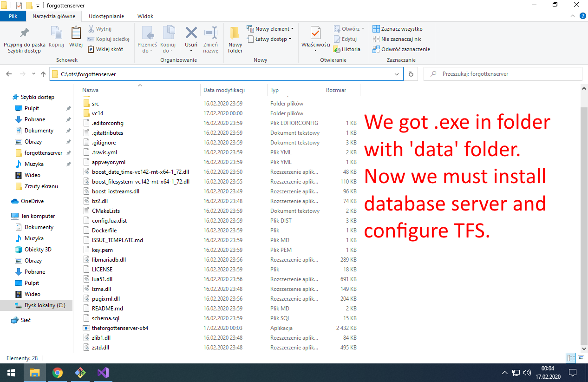This screenshot has width=588, height=382.
Task: Mute volume via the speaker tray icon
Action: pyautogui.click(x=527, y=372)
